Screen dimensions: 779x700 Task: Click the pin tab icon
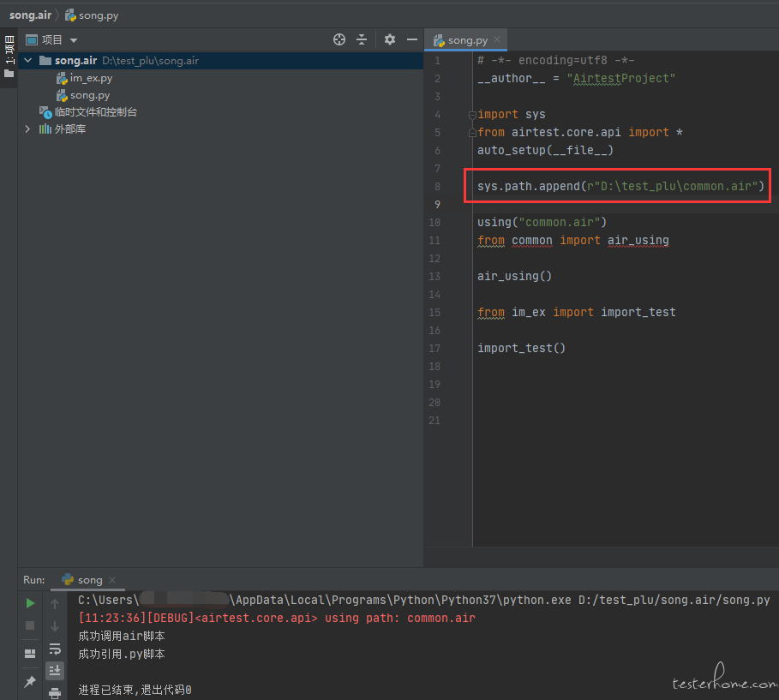pos(30,682)
